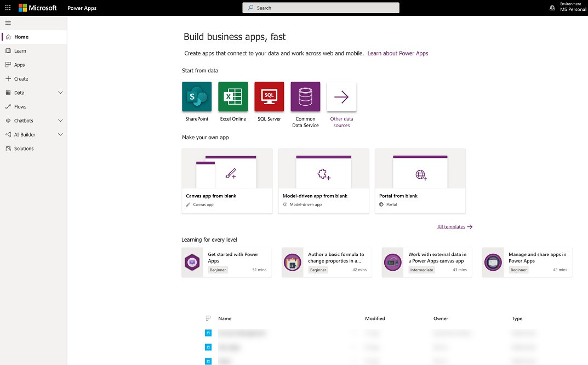This screenshot has height=365, width=588.
Task: Click the AI Builder icon in sidebar
Action: [x=8, y=134]
